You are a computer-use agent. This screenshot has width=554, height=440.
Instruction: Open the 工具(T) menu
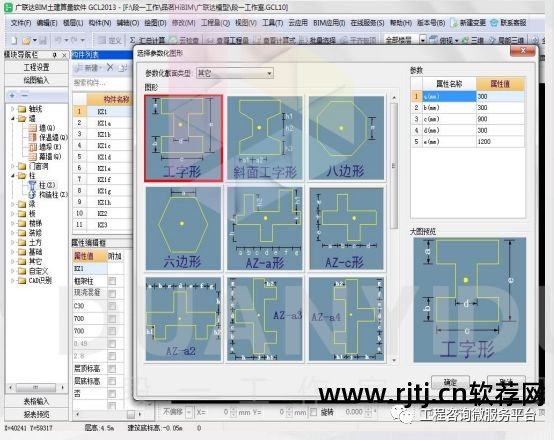(x=272, y=23)
